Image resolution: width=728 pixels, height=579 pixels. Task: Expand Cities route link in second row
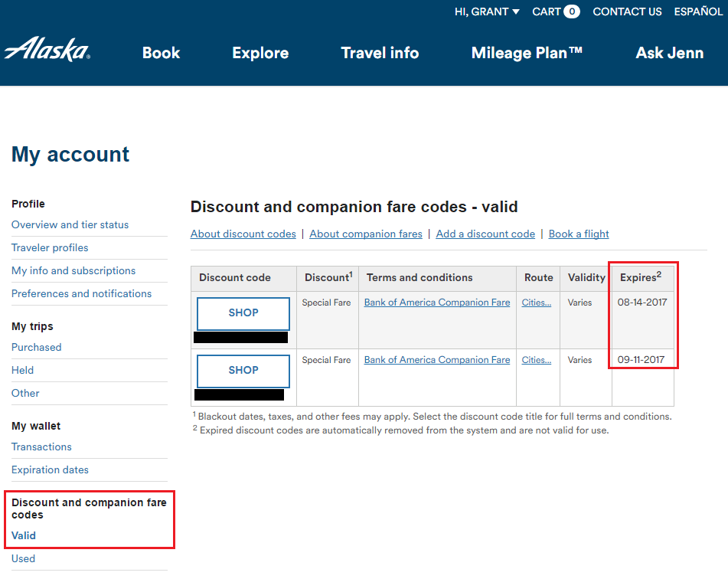[536, 360]
